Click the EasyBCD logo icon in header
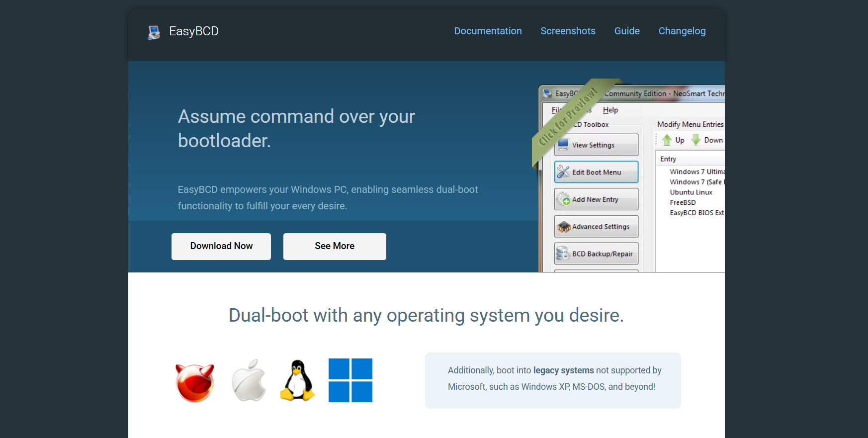Image resolution: width=868 pixels, height=438 pixels. point(154,32)
